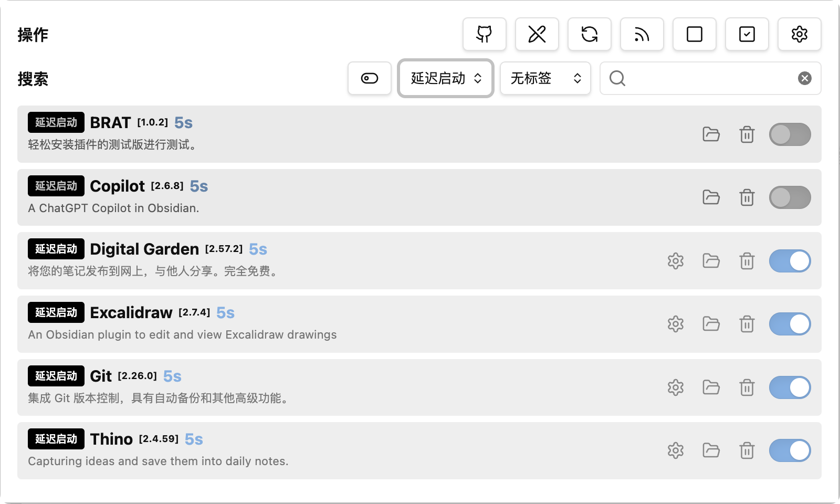Open Digital Garden plugin settings gear
840x504 pixels.
click(675, 261)
